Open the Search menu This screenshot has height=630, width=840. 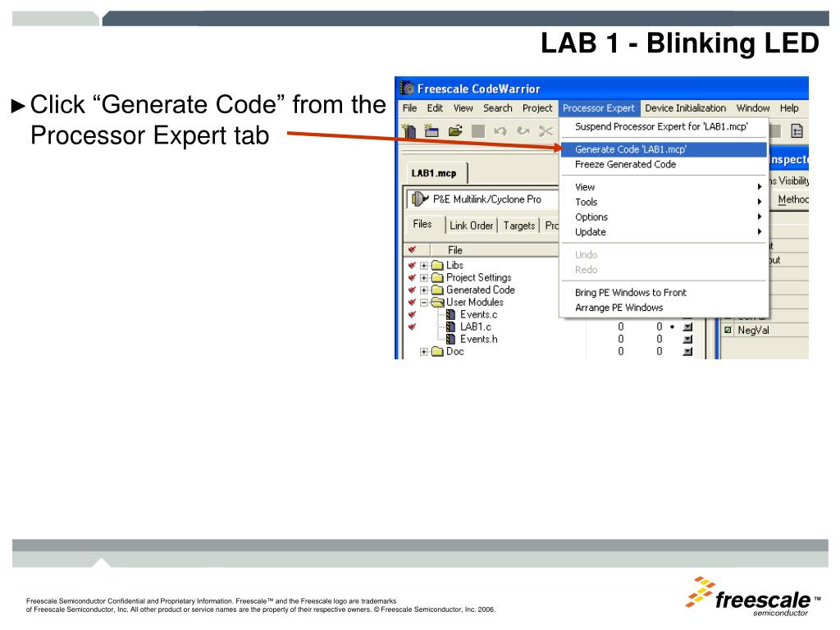(x=498, y=108)
